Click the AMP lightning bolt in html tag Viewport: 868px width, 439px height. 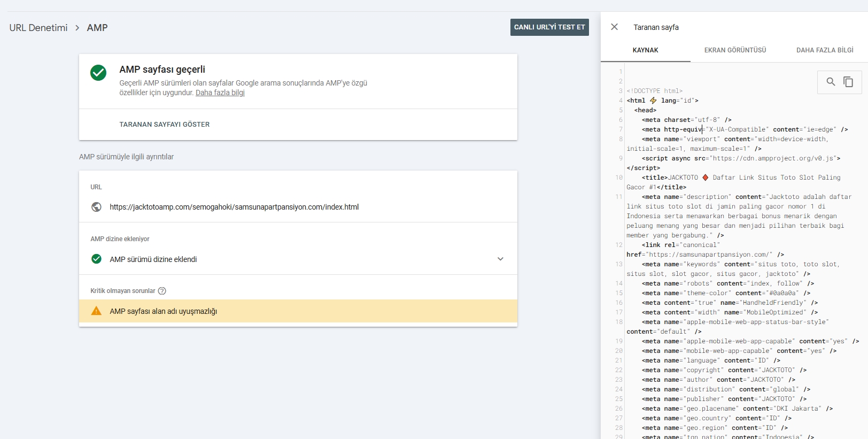653,101
